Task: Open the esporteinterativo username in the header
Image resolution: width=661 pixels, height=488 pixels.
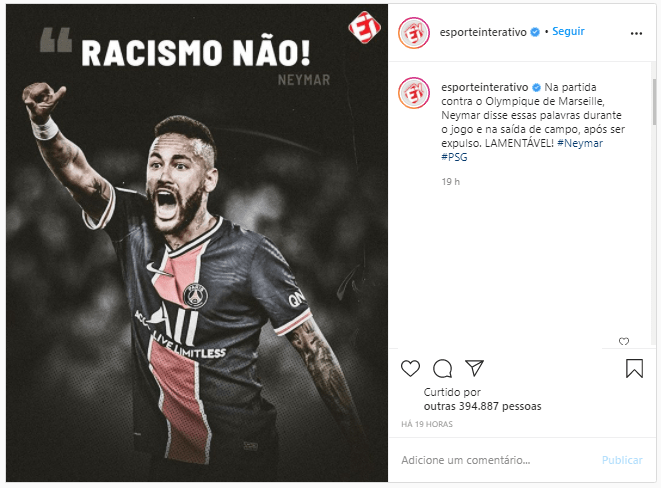Action: coord(483,32)
